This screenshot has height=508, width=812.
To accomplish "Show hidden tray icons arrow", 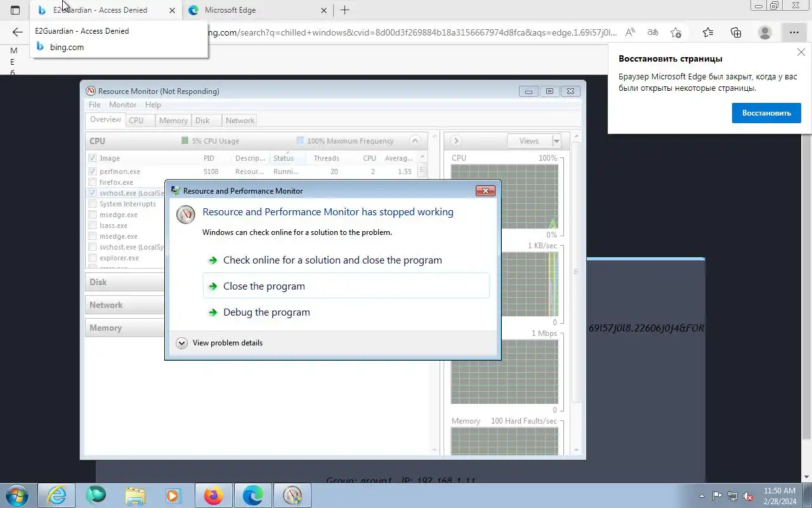I will click(x=702, y=496).
